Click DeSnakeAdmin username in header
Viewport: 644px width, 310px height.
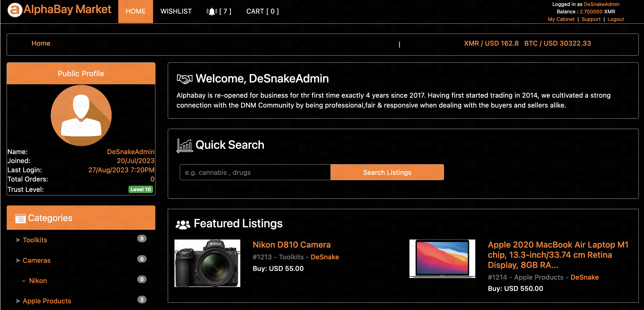[x=601, y=4]
